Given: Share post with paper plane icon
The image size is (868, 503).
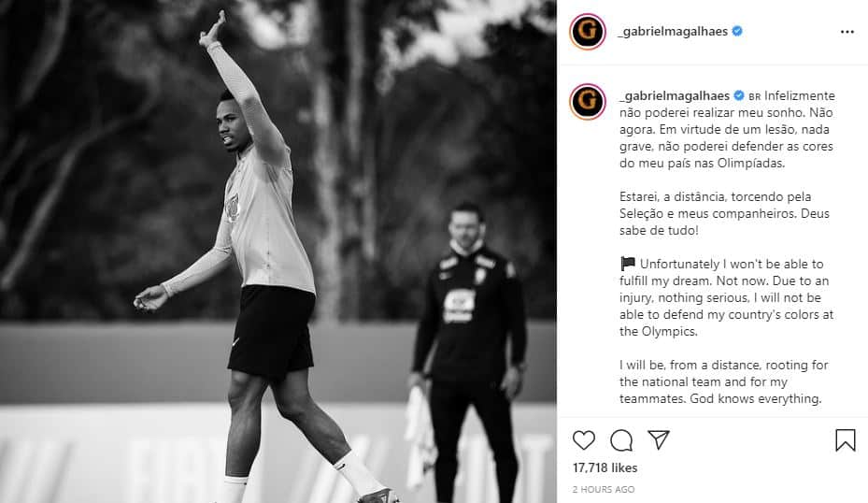Looking at the screenshot, I should 659,439.
